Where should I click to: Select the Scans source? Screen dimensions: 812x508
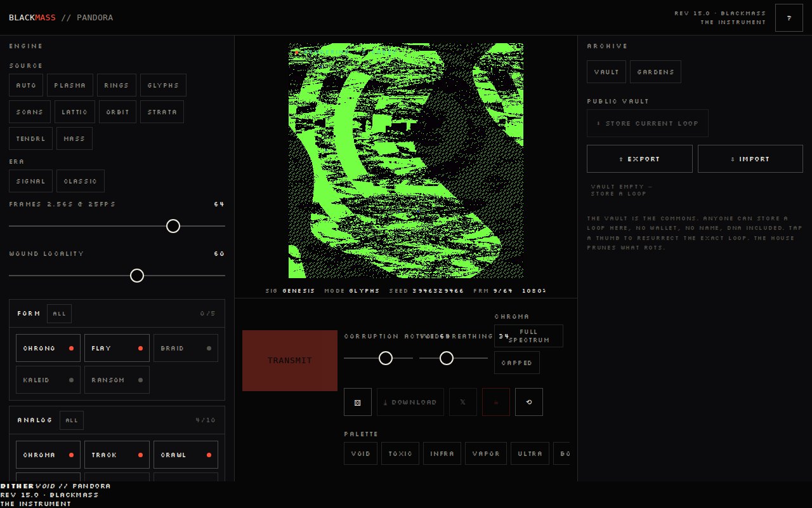[x=30, y=112]
